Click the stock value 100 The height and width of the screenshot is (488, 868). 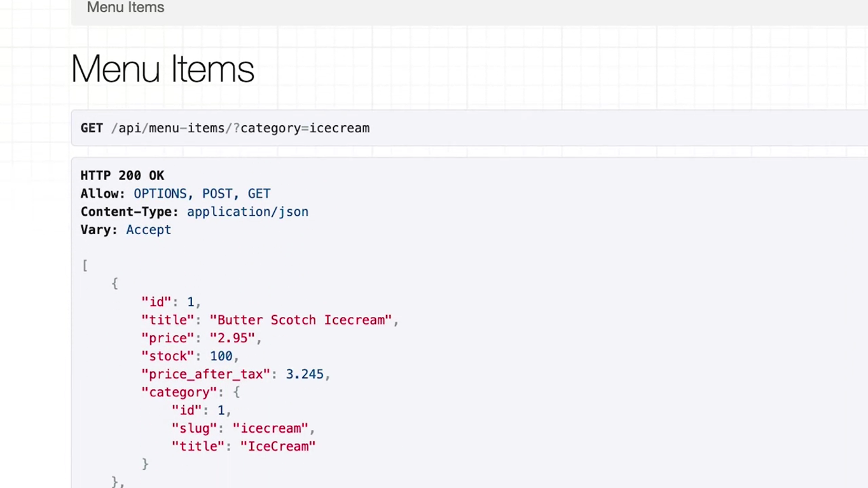(221, 356)
